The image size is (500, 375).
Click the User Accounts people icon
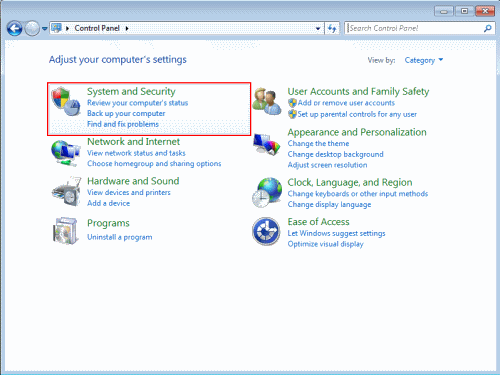pyautogui.click(x=266, y=101)
